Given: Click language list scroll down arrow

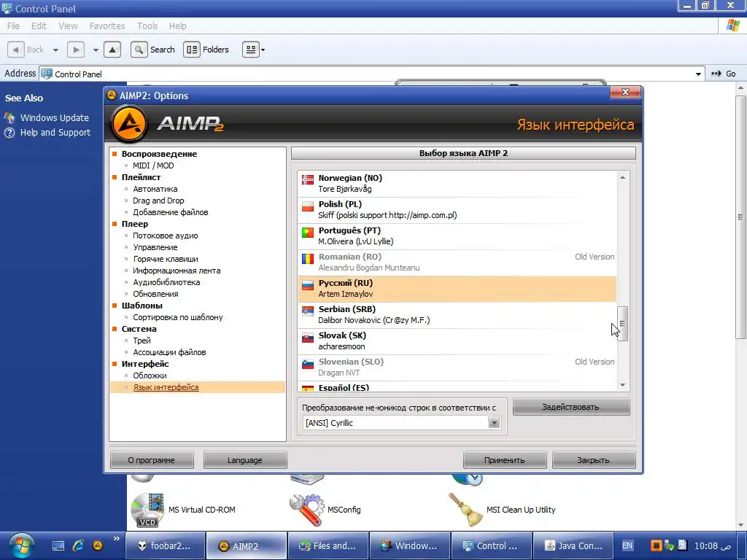Looking at the screenshot, I should click(x=622, y=385).
